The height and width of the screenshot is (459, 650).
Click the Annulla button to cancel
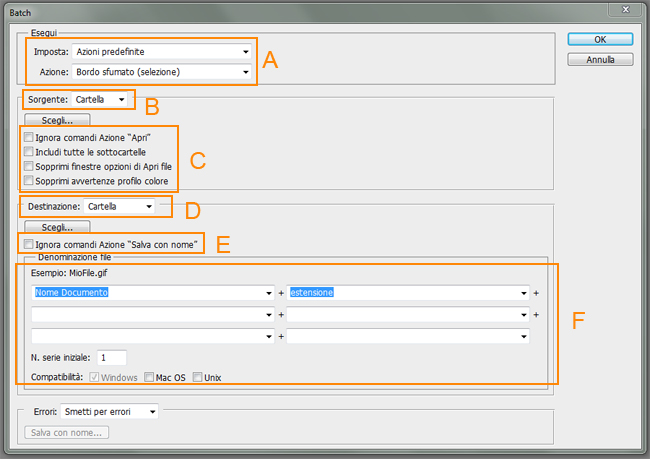point(599,59)
